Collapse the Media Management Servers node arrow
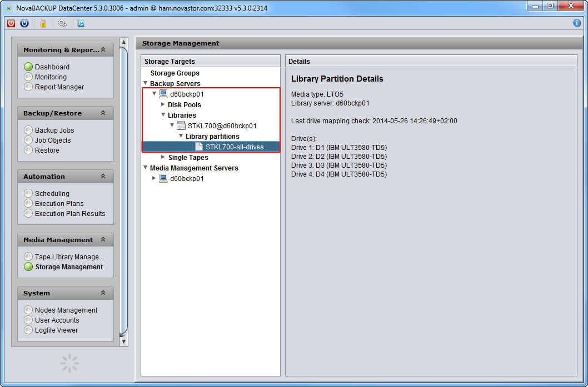588x387 pixels. click(146, 168)
